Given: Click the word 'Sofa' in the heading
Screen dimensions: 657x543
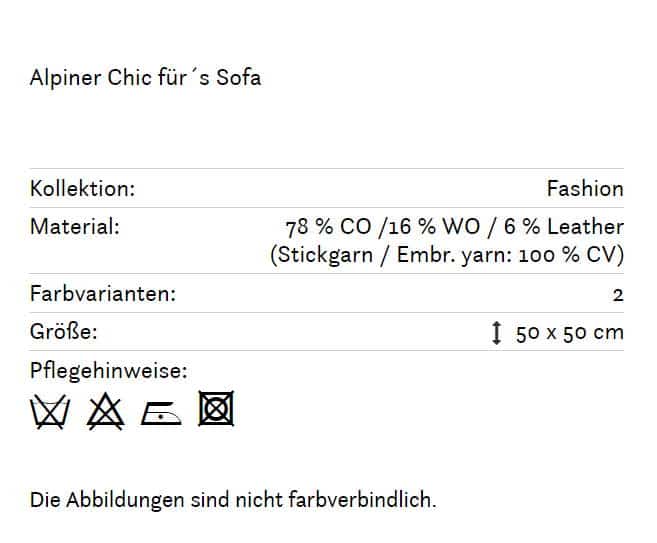Looking at the screenshot, I should (238, 78).
